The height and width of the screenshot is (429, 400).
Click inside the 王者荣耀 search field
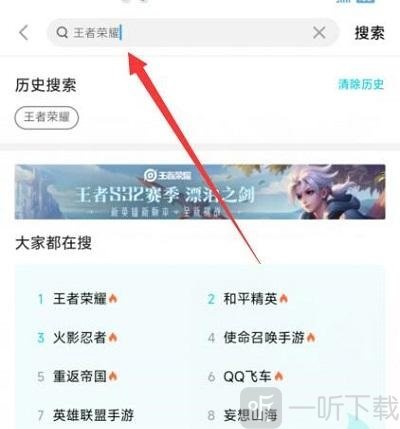[192, 33]
